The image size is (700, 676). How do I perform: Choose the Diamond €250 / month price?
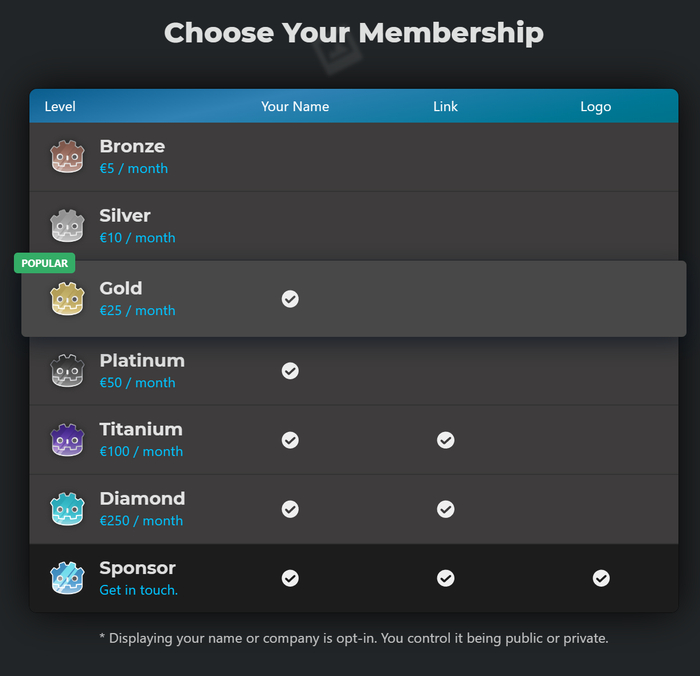click(141, 521)
